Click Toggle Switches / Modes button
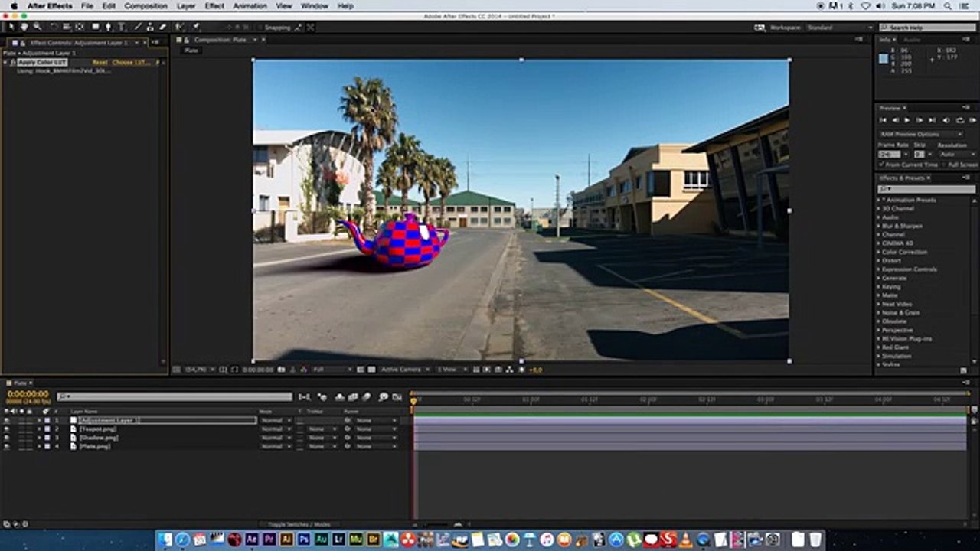980x551 pixels. [x=299, y=524]
